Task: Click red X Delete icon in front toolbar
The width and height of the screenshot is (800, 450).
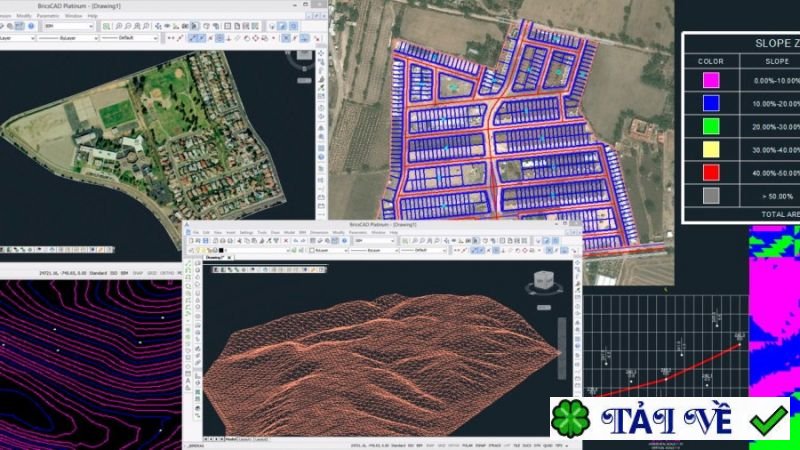Action: click(x=286, y=241)
